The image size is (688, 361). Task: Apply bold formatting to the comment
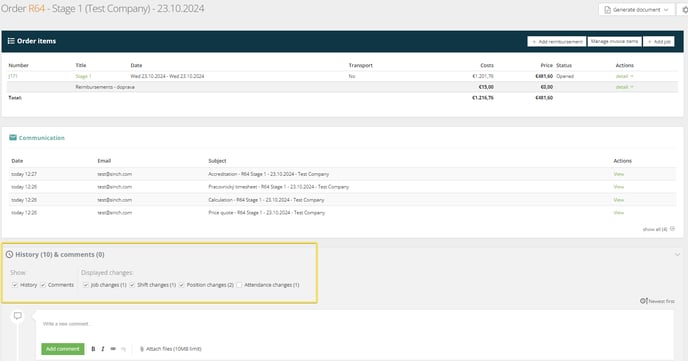coord(93,349)
